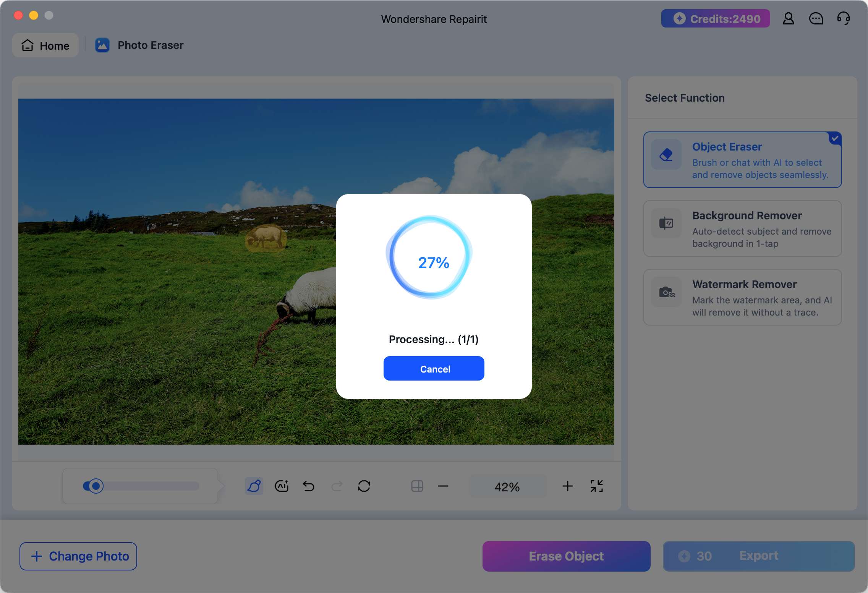
Task: Click the Change Photo button
Action: tap(78, 556)
